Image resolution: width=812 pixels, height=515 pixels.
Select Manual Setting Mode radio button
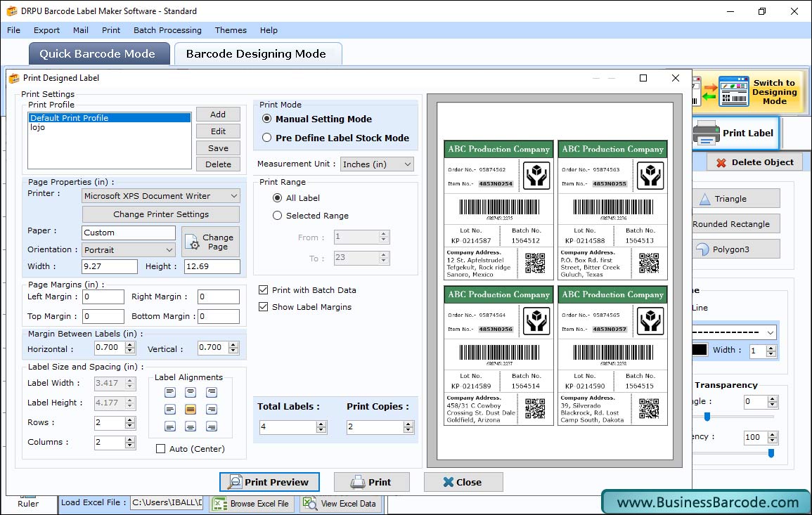(266, 119)
